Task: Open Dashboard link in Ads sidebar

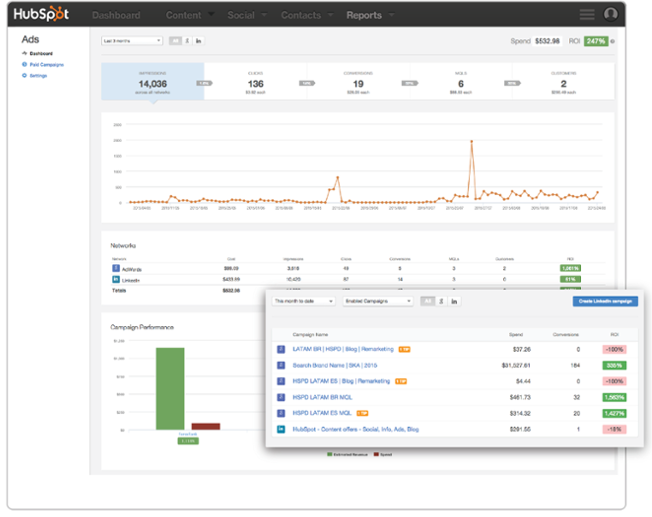Action: pos(41,53)
